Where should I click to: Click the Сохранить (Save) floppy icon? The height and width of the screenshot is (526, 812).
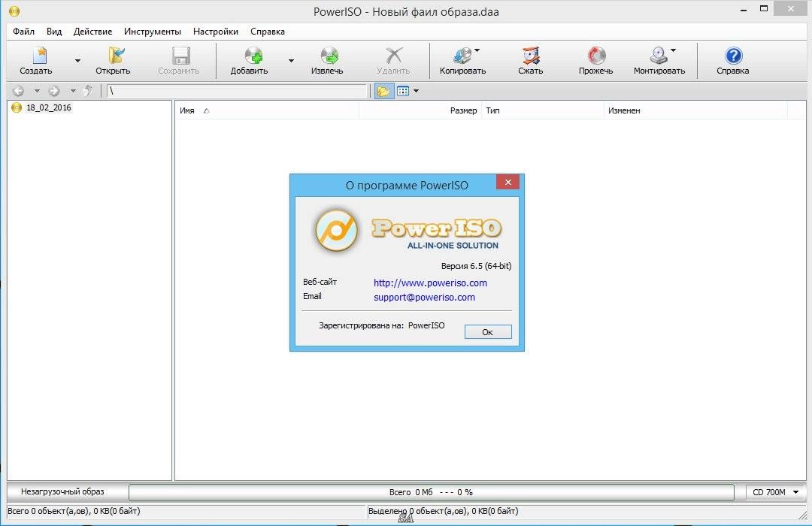(180, 56)
